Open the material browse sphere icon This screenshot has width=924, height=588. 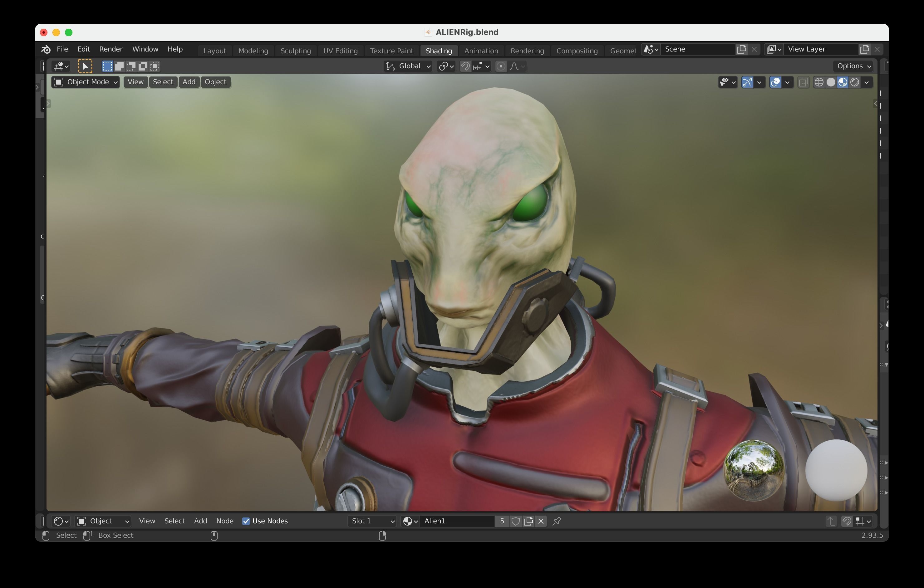(410, 521)
